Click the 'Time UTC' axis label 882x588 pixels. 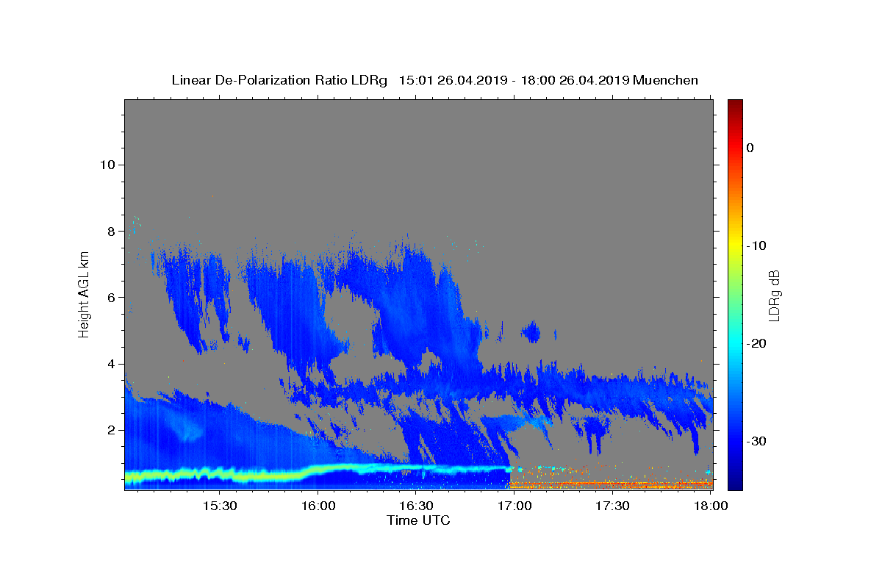[418, 520]
